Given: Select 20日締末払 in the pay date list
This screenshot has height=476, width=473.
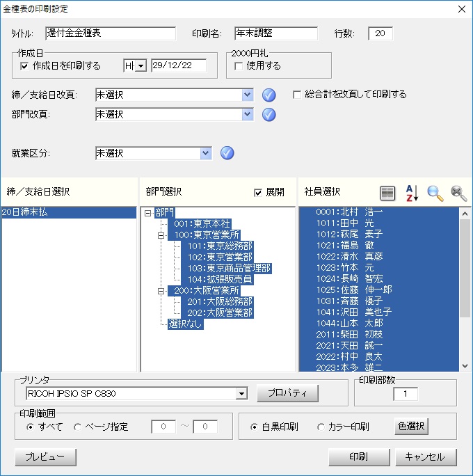Looking at the screenshot, I should coord(69,212).
